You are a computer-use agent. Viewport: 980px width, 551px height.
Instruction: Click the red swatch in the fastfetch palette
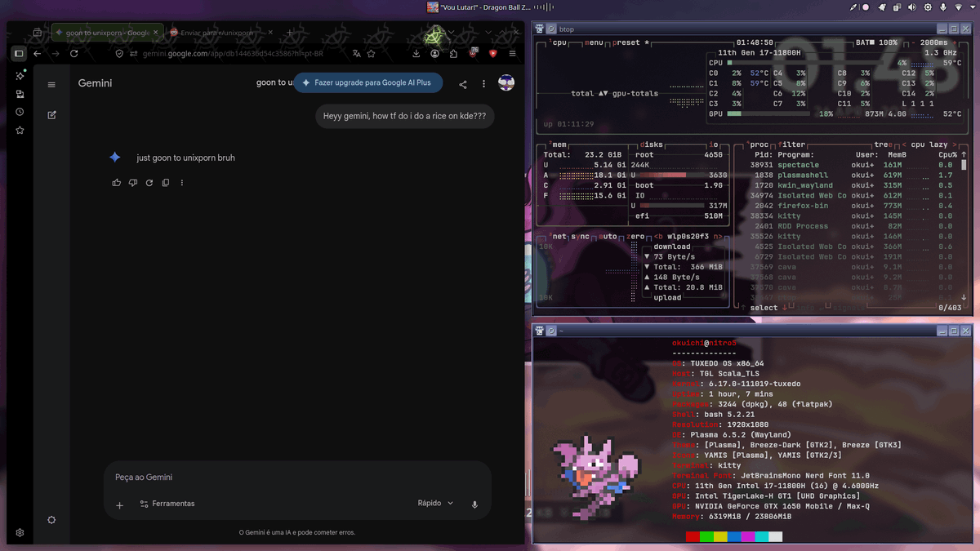[692, 536]
